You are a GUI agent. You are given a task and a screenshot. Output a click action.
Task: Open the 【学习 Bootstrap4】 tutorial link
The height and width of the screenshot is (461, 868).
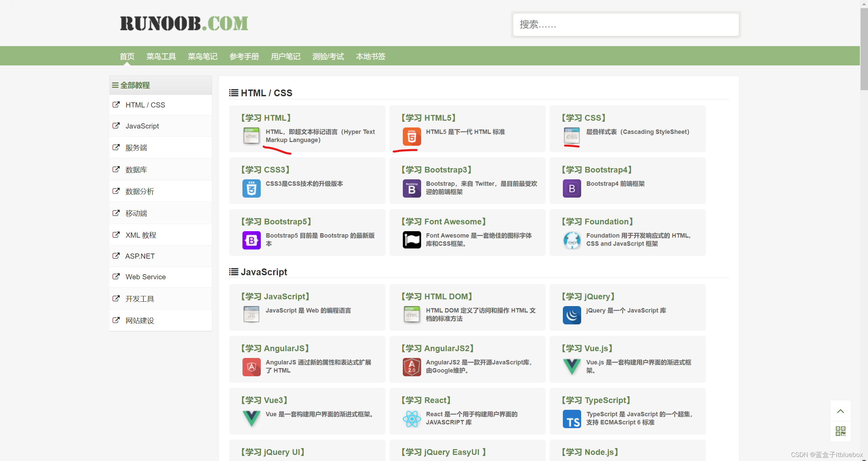click(597, 169)
